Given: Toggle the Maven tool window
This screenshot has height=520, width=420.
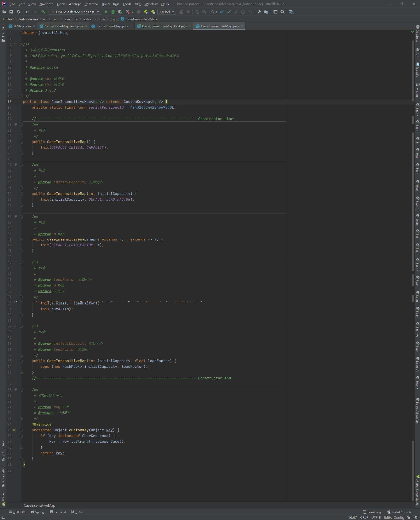Looking at the screenshot, I should click(417, 90).
